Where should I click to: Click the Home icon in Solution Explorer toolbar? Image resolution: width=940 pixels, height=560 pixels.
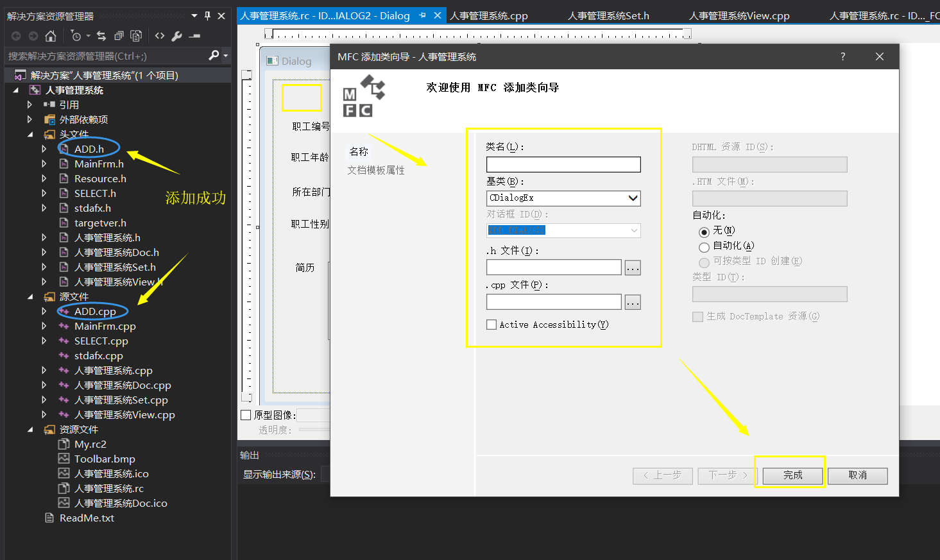pyautogui.click(x=51, y=36)
